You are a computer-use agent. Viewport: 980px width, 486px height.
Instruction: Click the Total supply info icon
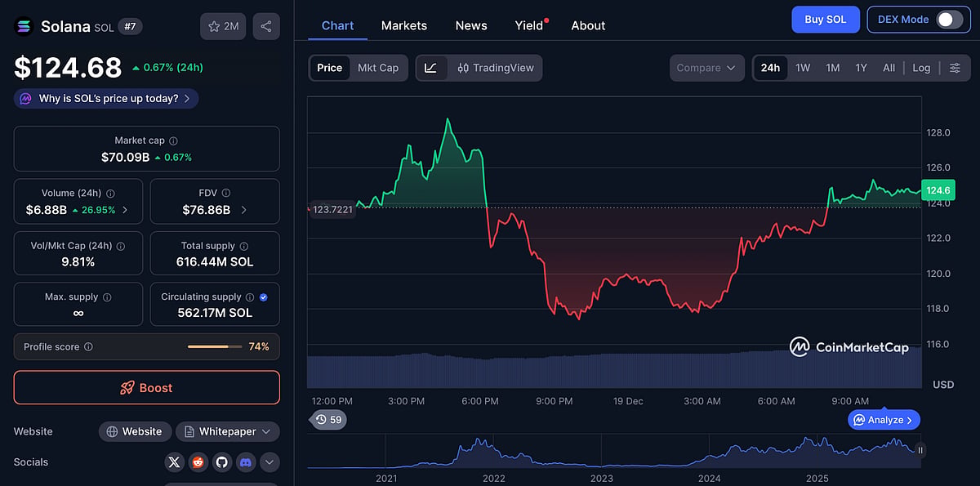[x=244, y=246]
